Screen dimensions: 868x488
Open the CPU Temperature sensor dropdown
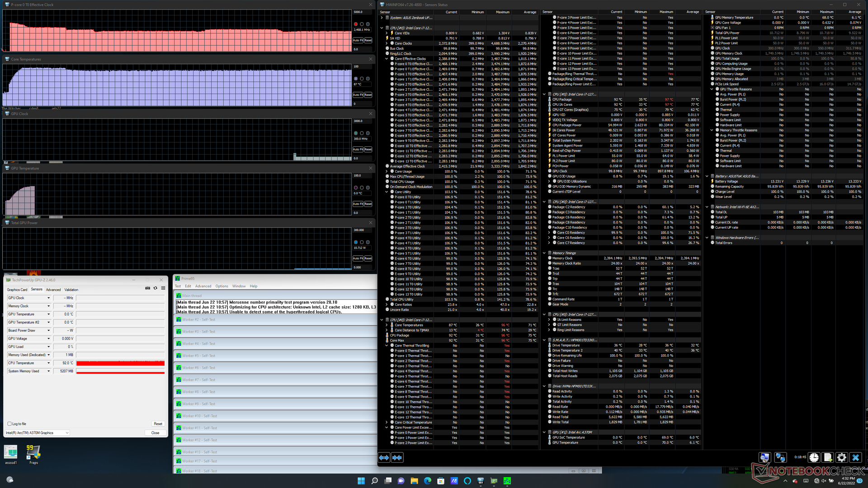pos(48,363)
